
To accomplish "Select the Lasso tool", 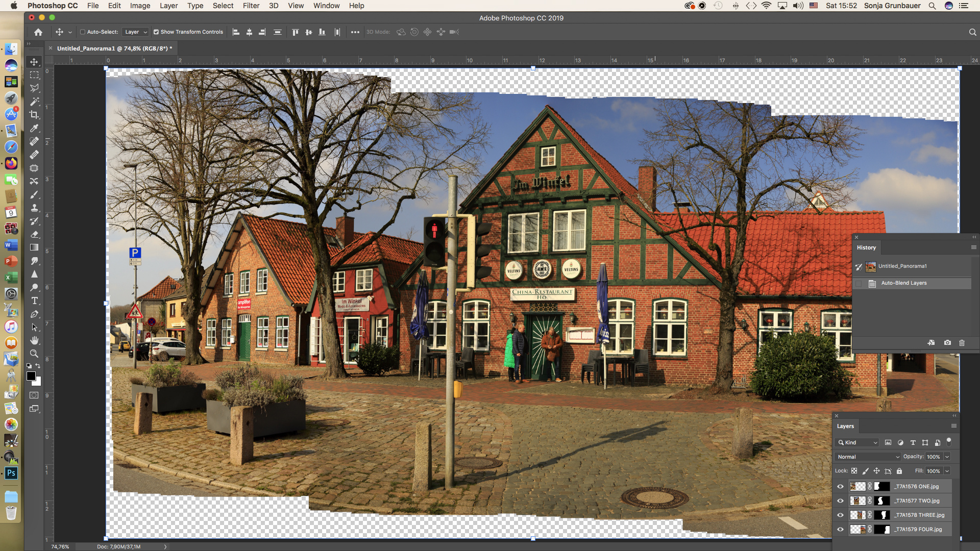I will 34,88.
